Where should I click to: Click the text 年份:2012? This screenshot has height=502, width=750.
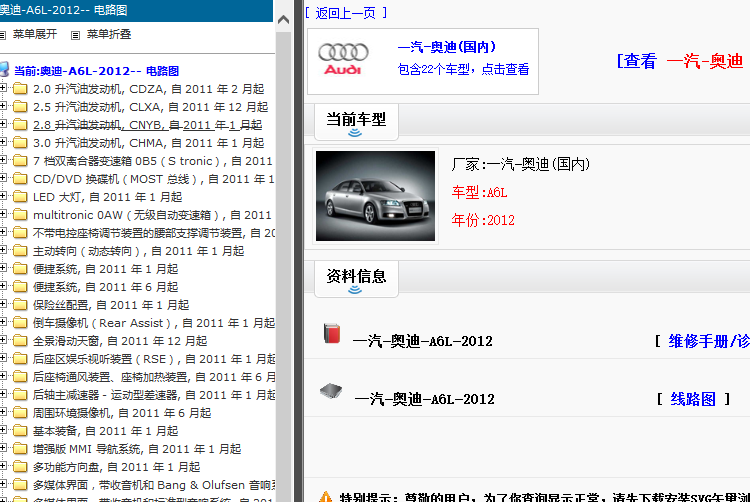point(484,220)
